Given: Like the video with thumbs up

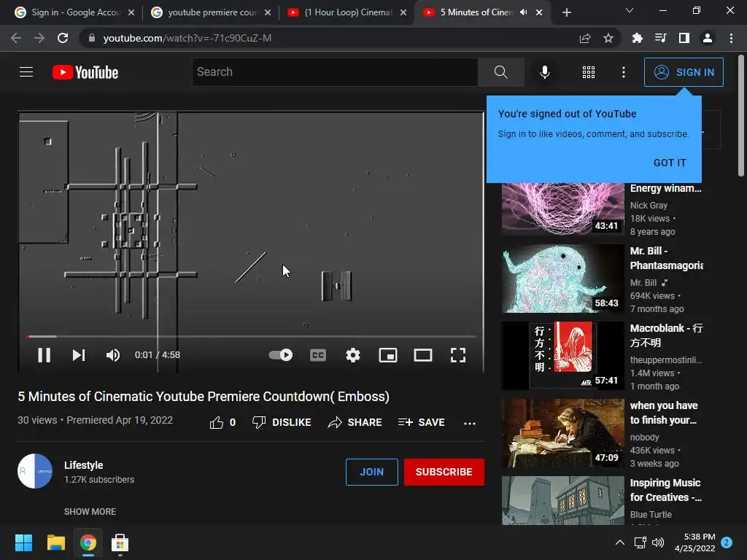Looking at the screenshot, I should coord(216,422).
